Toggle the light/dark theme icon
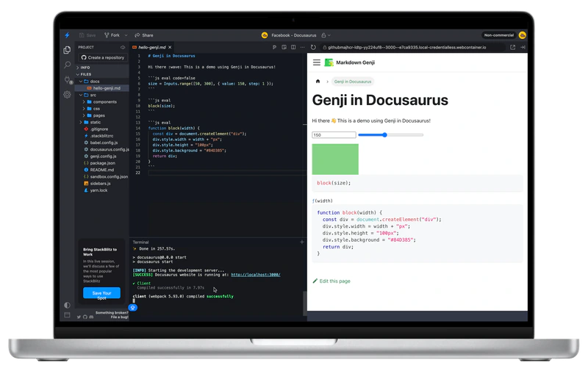 [67, 305]
